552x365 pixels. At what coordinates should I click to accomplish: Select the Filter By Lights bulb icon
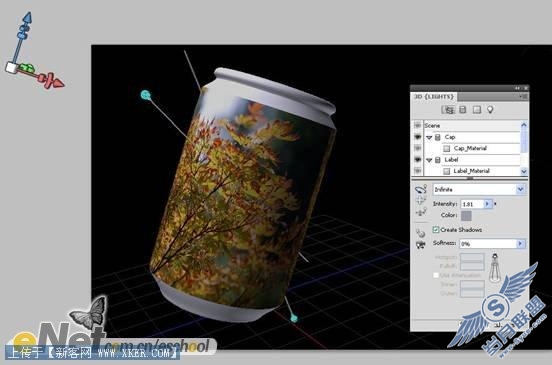[490, 109]
